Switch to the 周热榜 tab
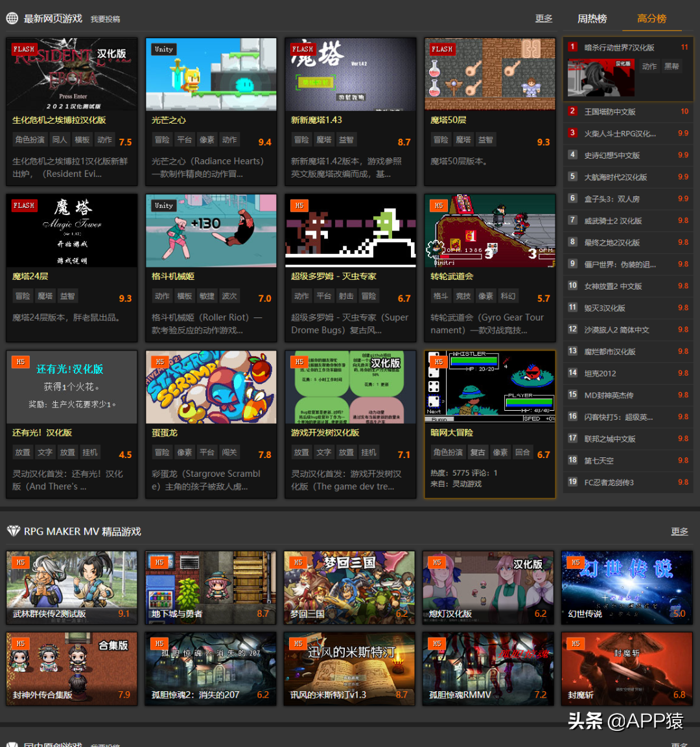 click(592, 18)
